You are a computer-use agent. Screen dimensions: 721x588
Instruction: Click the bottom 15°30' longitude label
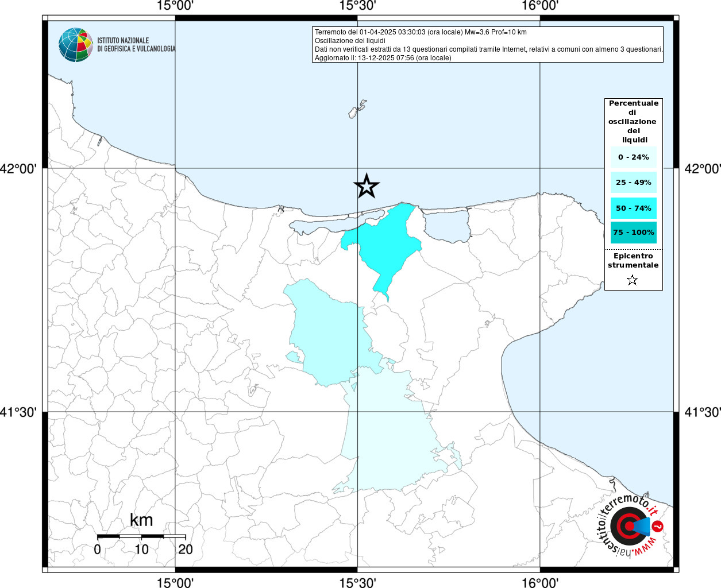point(357,582)
